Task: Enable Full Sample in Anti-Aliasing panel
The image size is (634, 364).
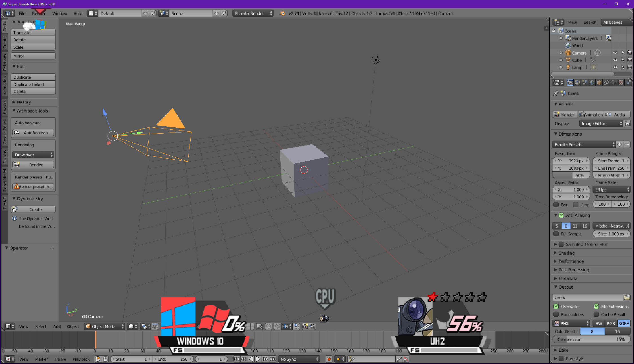Action: (x=556, y=234)
